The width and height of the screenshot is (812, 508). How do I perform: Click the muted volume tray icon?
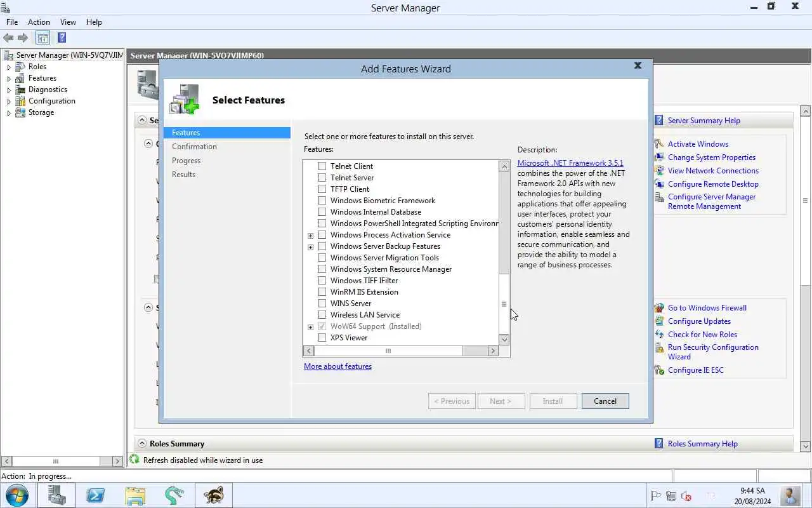point(686,496)
